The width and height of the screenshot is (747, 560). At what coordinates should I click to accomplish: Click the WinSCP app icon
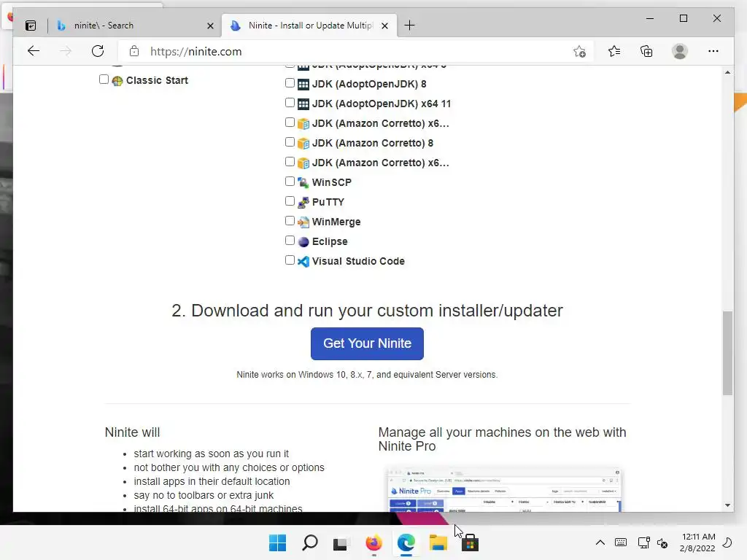click(303, 183)
